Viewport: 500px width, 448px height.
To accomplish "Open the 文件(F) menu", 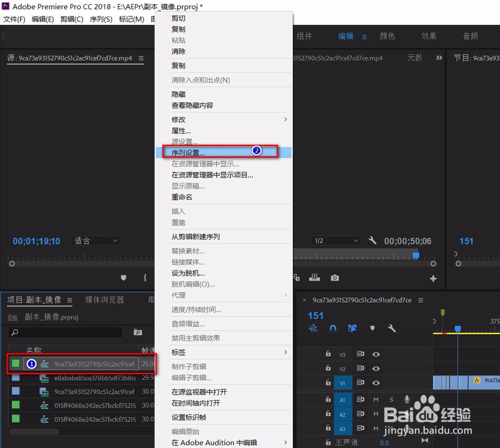I will pyautogui.click(x=14, y=19).
